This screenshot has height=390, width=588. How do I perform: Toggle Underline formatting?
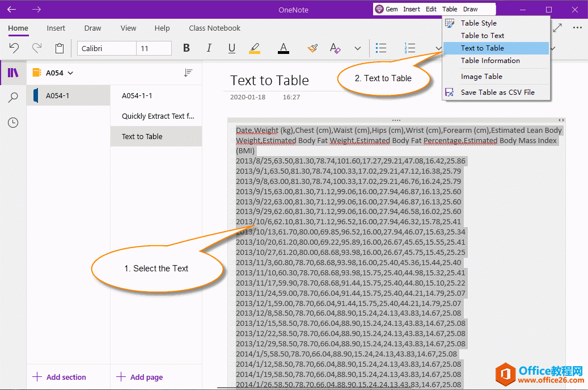pyautogui.click(x=231, y=48)
